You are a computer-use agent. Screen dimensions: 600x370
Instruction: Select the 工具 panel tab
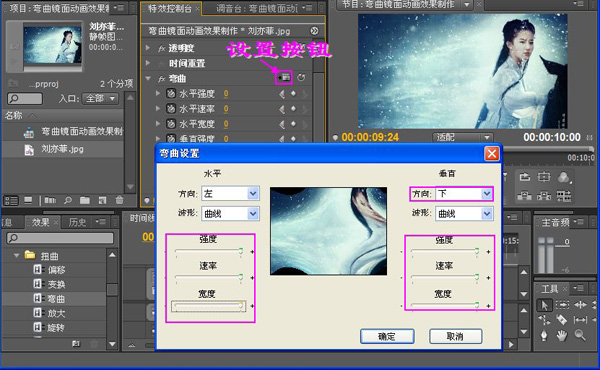pyautogui.click(x=550, y=289)
